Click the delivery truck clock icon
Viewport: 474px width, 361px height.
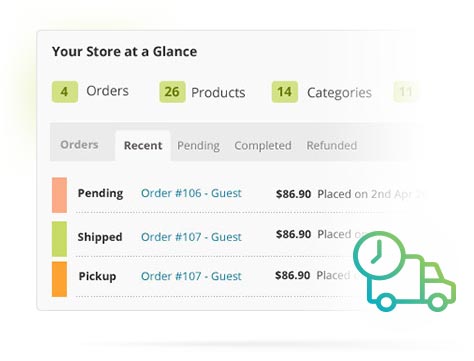(x=404, y=271)
